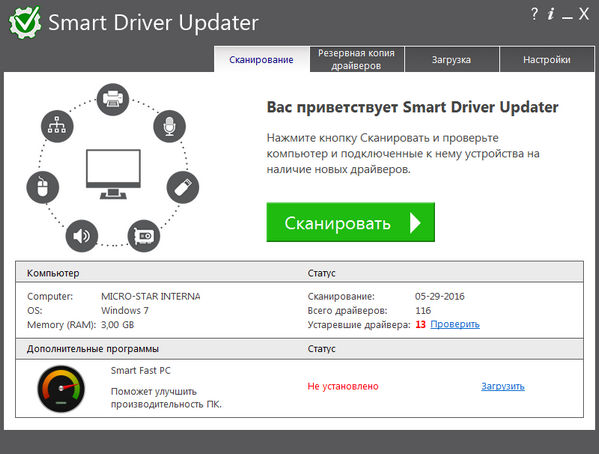
Task: Open the Настройки tab
Action: [547, 59]
